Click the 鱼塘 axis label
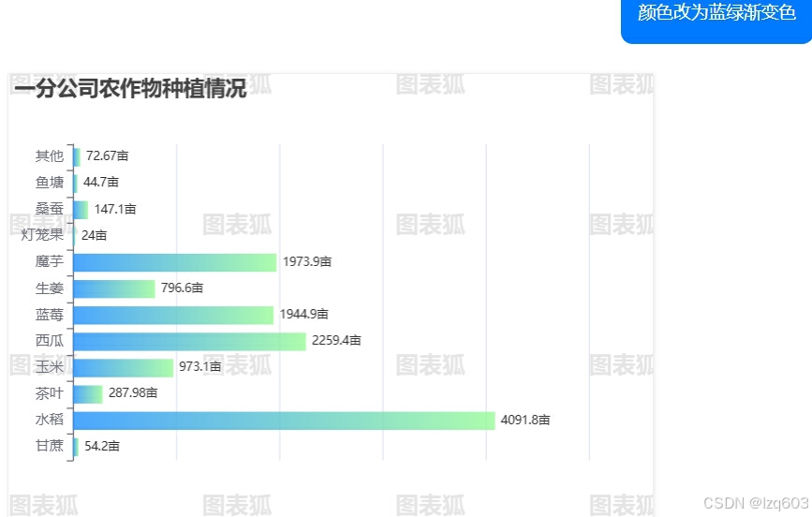Viewport: 812px width, 517px height. click(x=50, y=183)
